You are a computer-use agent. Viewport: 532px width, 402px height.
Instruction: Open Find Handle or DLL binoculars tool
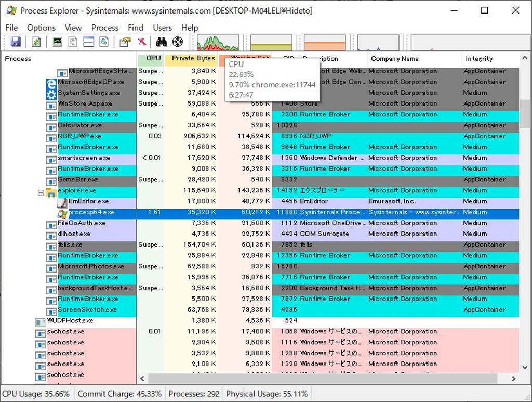tap(162, 42)
